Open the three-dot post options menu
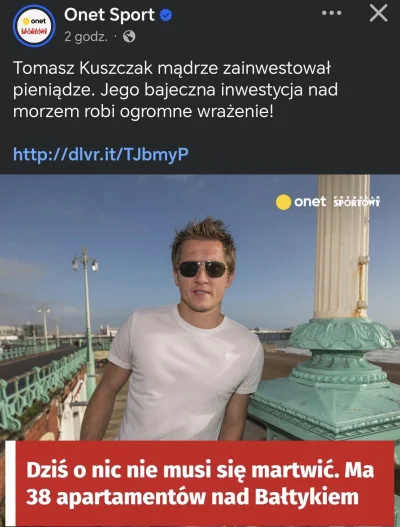Viewport: 400px width, 527px height. (331, 13)
